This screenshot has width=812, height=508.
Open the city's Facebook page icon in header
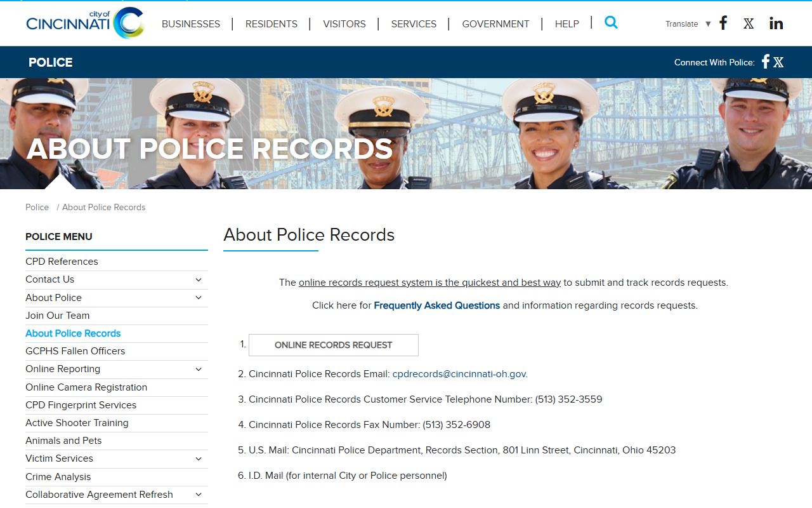click(723, 23)
